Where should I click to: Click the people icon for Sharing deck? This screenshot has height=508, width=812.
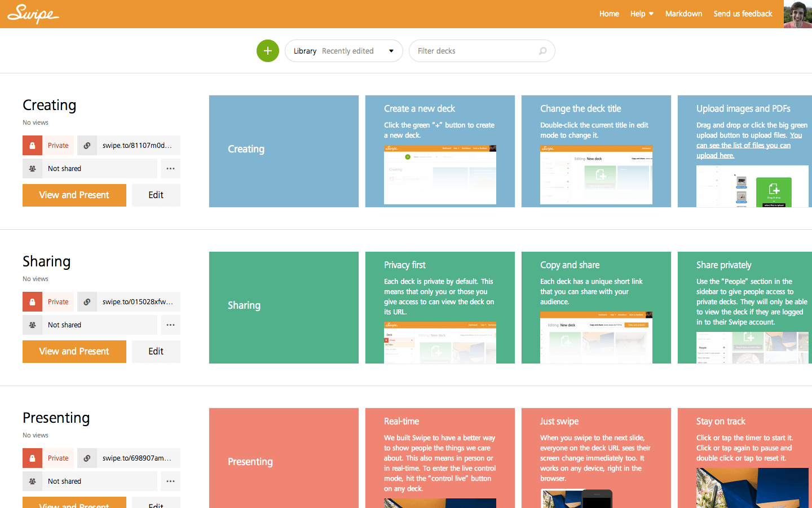point(33,325)
